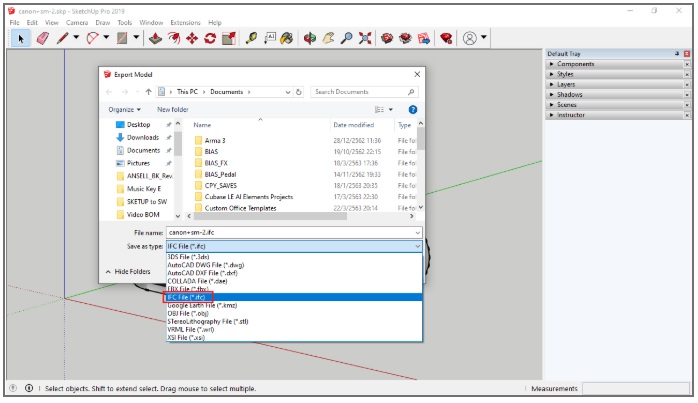698x403 pixels.
Task: Select the Orbit tool
Action: point(310,39)
